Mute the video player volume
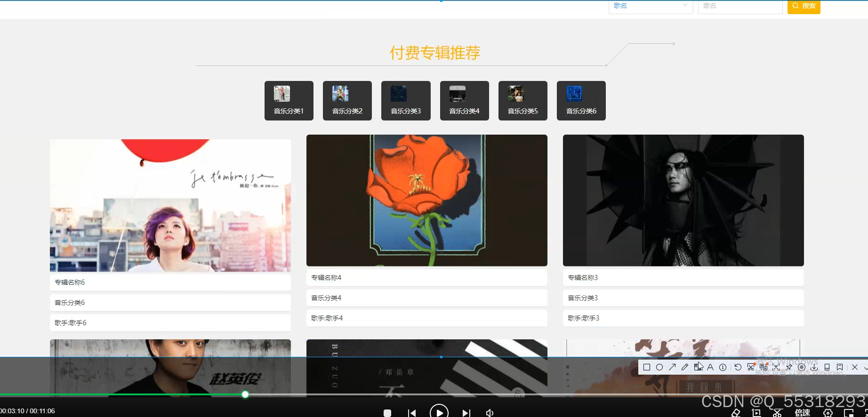Viewport: 868px width, 417px height. coord(490,413)
